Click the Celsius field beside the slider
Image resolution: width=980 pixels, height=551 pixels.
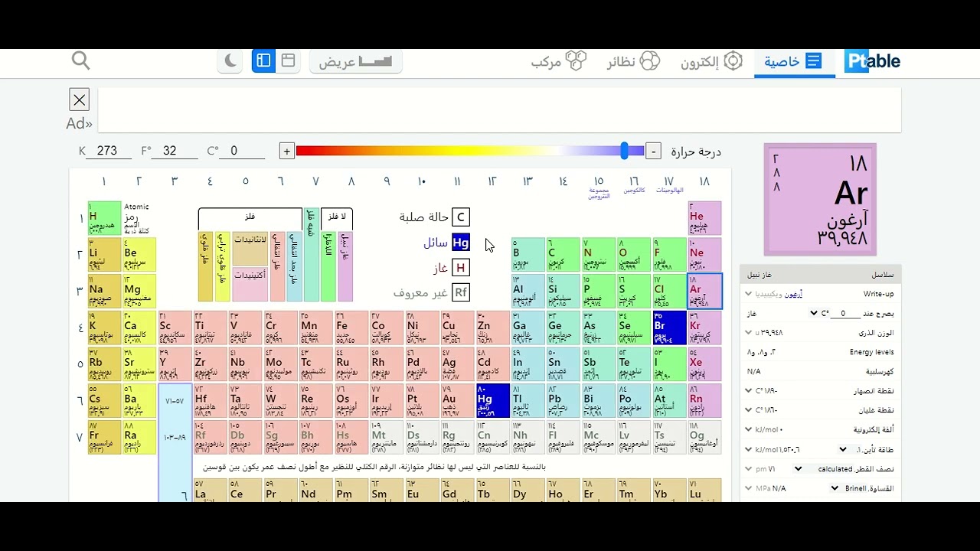point(241,151)
